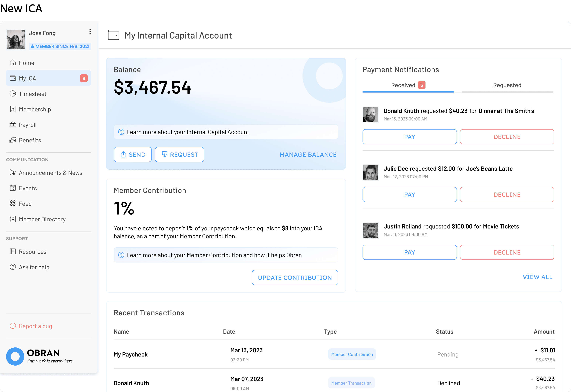Click the Events calendar icon
This screenshot has height=392, width=571.
(x=13, y=188)
